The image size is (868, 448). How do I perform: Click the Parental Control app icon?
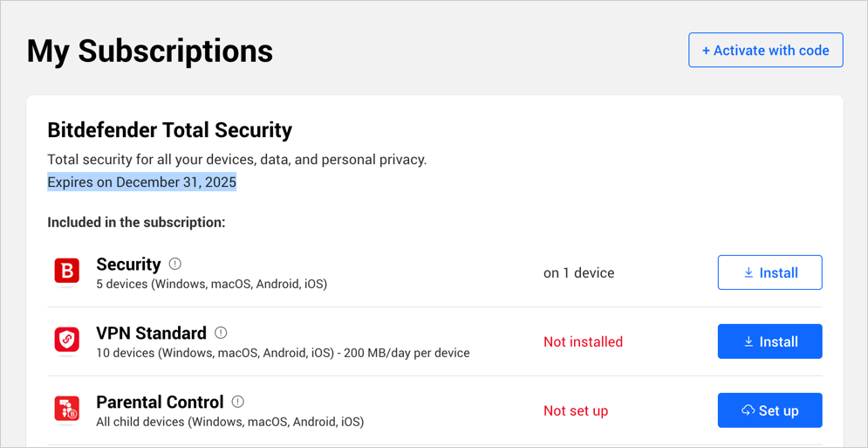tap(67, 409)
